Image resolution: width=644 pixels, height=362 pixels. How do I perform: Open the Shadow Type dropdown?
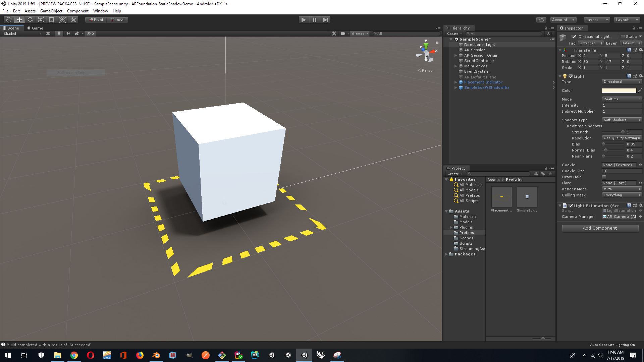coord(622,120)
